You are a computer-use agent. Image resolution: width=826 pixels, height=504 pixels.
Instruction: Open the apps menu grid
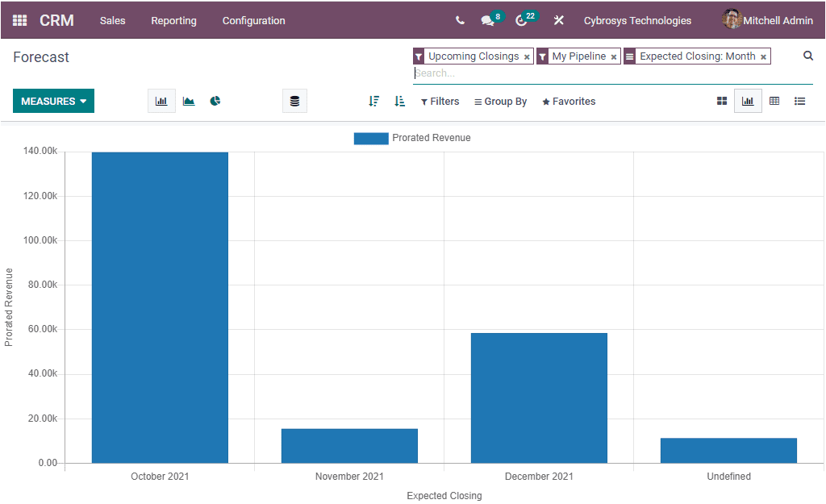(x=19, y=20)
